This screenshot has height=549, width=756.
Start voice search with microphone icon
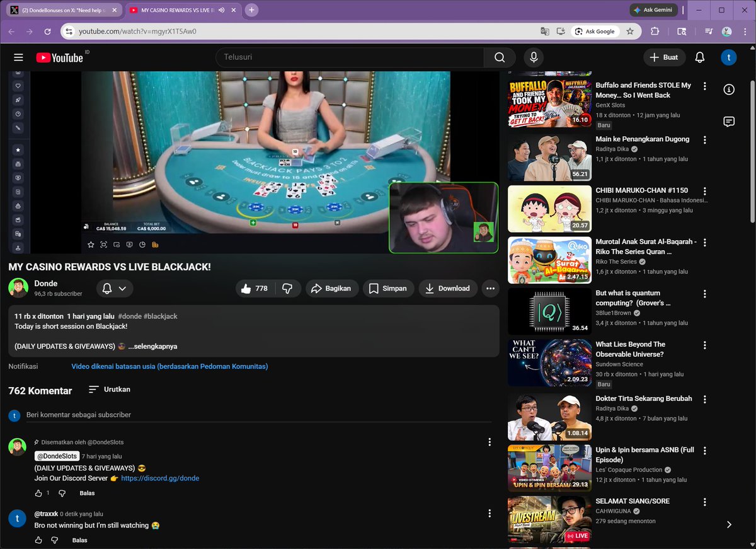tap(534, 57)
